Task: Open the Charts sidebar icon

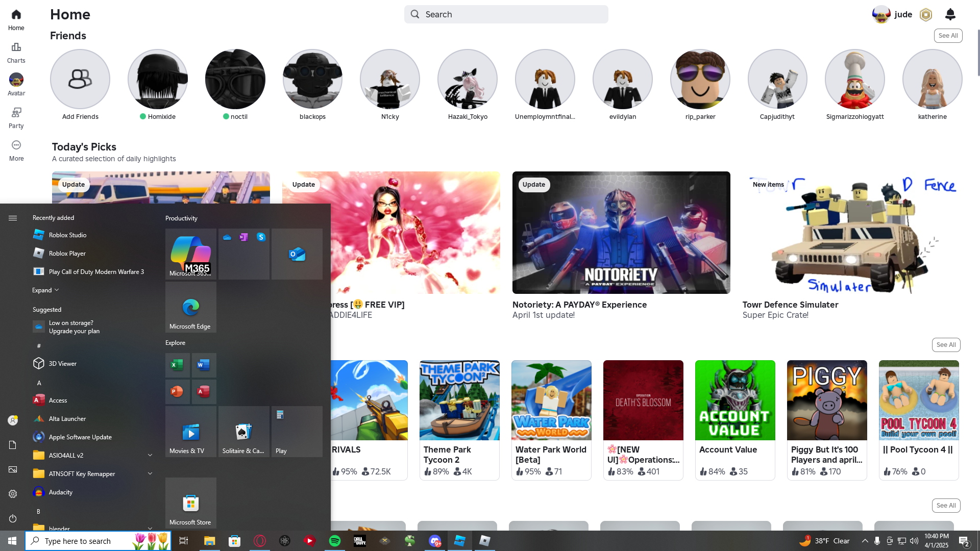Action: (16, 53)
